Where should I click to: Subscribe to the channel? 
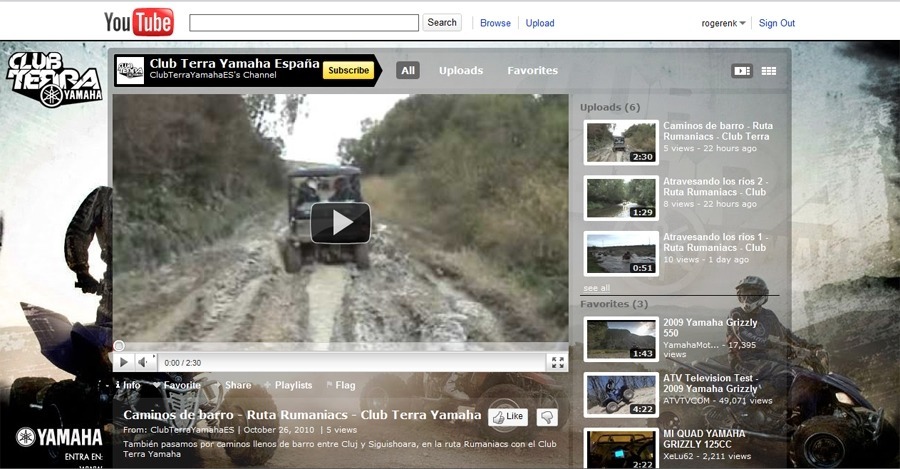click(348, 71)
